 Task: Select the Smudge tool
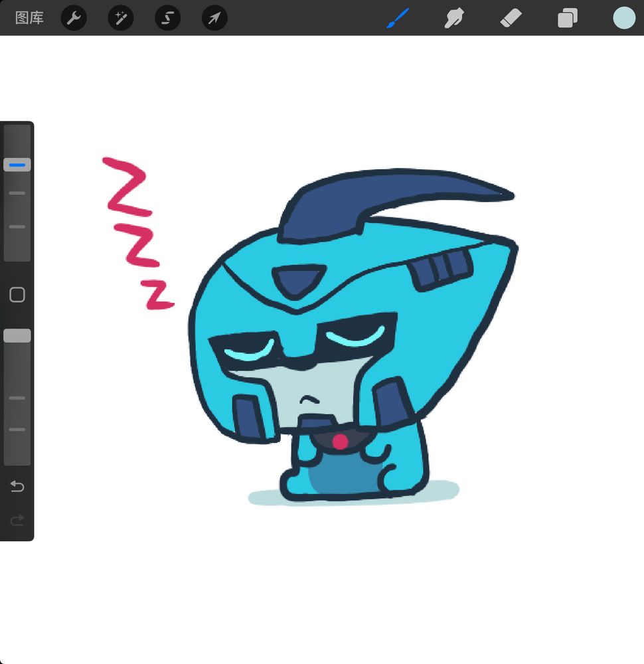point(454,18)
